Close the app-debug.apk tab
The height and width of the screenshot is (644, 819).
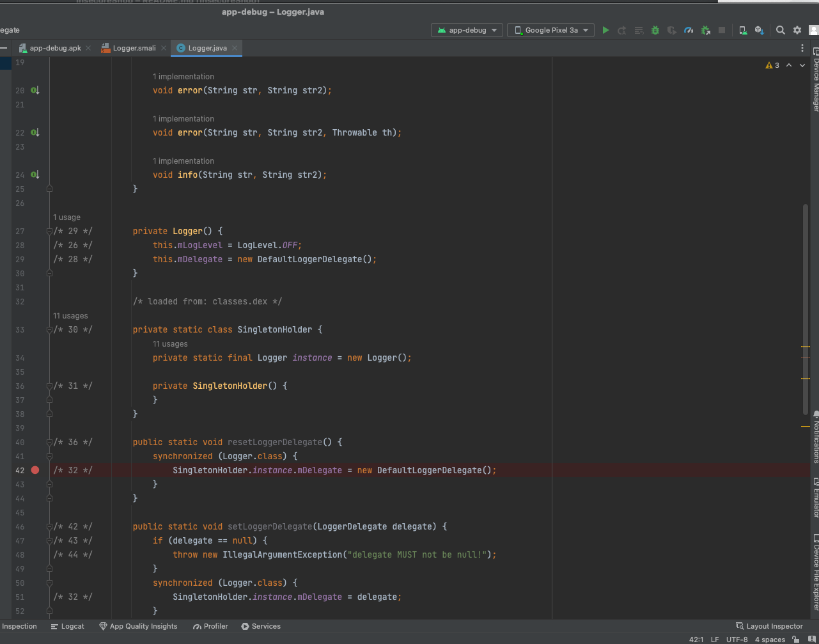click(x=88, y=48)
